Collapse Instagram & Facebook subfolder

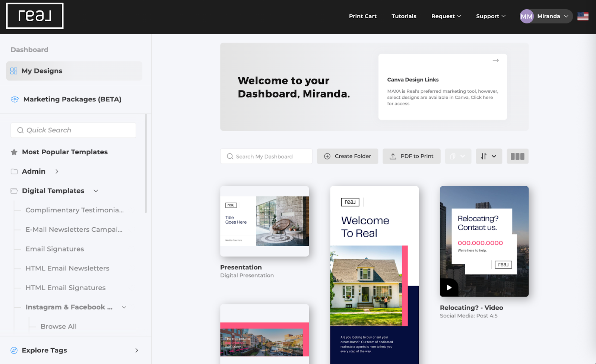pos(124,307)
